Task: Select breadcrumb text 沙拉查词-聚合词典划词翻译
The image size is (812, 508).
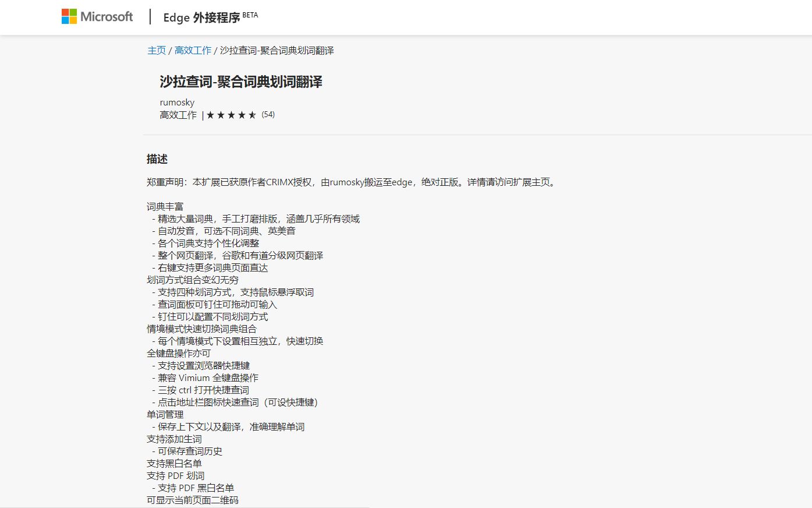Action: (x=276, y=50)
